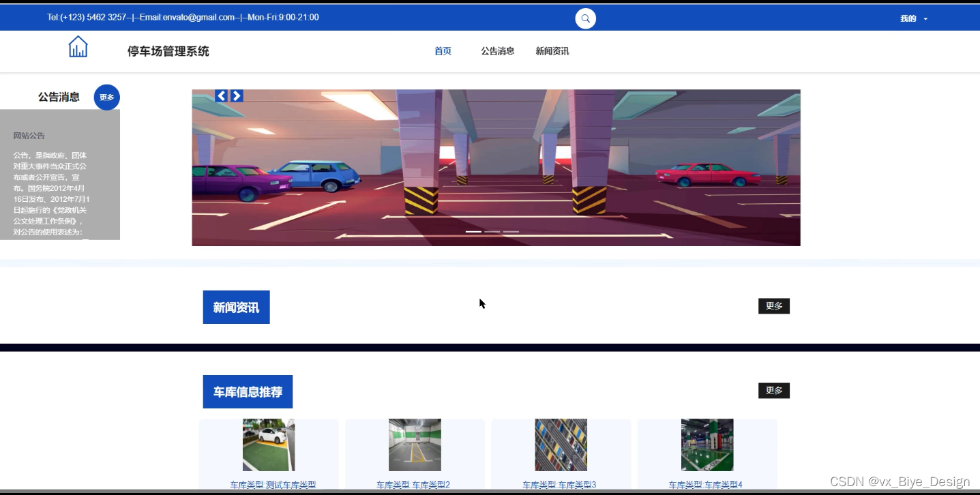Open the 测试车库类型 garage thumbnail
Image resolution: width=980 pixels, height=495 pixels.
point(269,445)
